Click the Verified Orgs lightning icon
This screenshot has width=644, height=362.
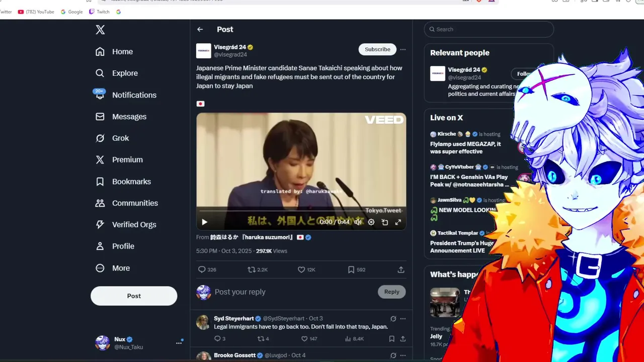100,225
